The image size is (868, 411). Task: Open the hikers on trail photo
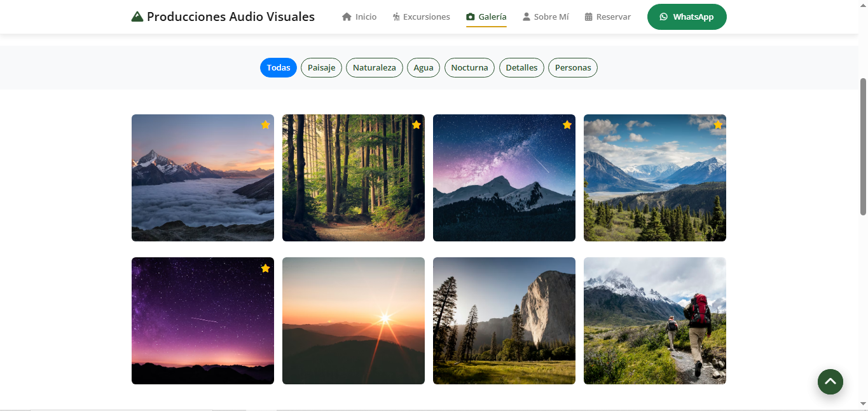(655, 321)
